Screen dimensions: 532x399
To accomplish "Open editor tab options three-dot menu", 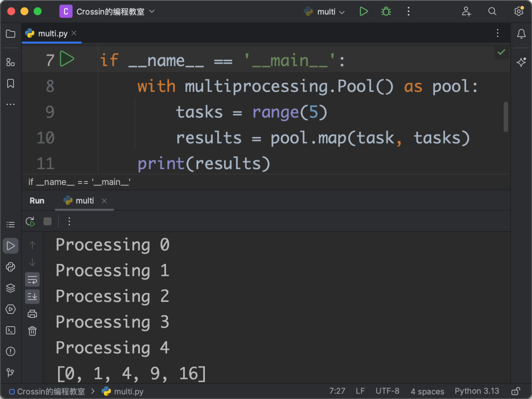I will click(x=498, y=33).
